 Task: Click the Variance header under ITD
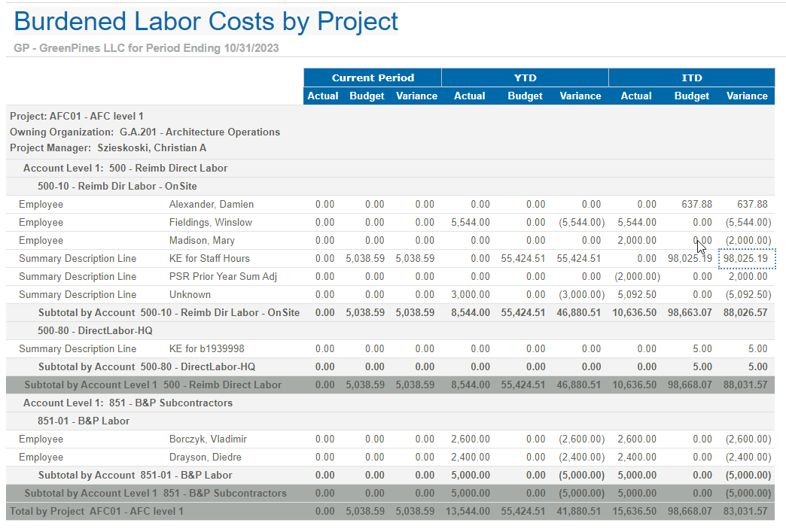[746, 96]
